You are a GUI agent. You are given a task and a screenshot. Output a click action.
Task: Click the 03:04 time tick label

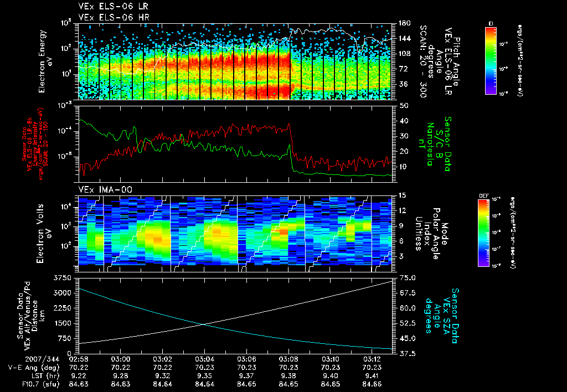[204, 359]
